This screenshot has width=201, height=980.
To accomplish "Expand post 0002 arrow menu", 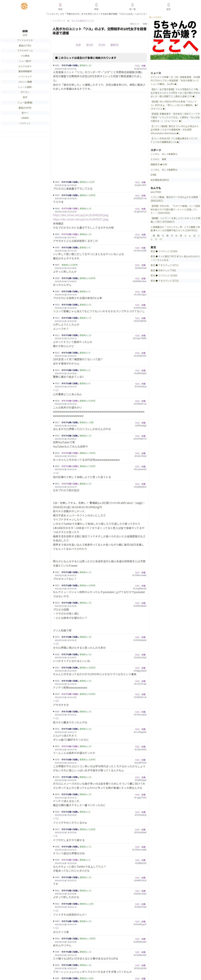I will [54, 182].
